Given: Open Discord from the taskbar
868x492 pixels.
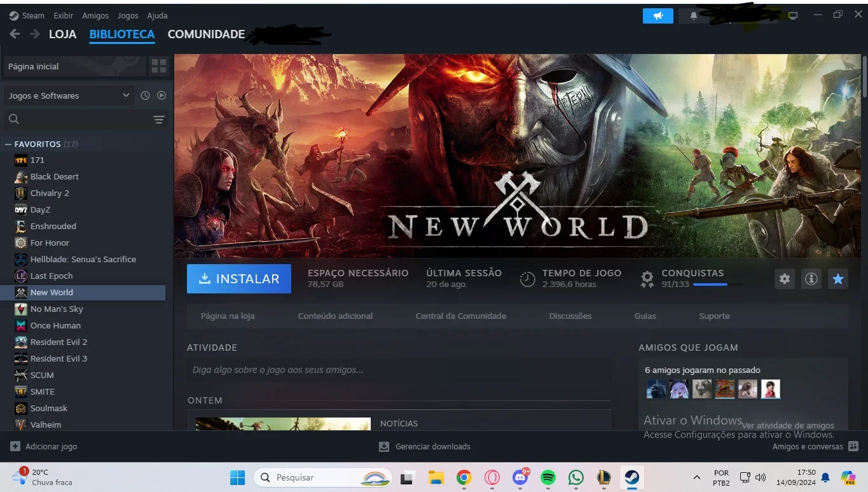Looking at the screenshot, I should (521, 477).
